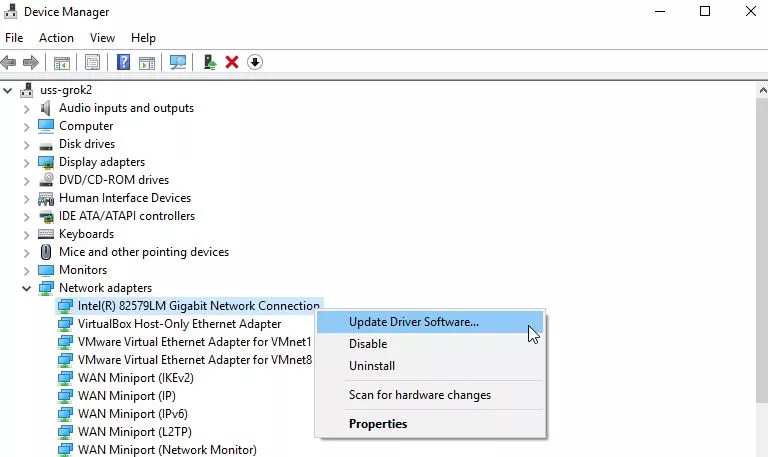Viewport: 768px width, 457px height.
Task: Expand the Disk drives category
Action: click(x=26, y=144)
